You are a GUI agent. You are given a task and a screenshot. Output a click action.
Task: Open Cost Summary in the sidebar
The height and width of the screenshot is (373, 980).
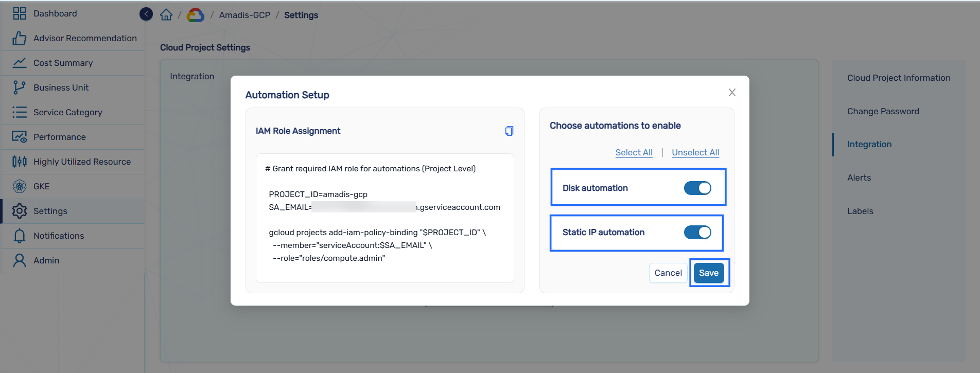click(63, 63)
